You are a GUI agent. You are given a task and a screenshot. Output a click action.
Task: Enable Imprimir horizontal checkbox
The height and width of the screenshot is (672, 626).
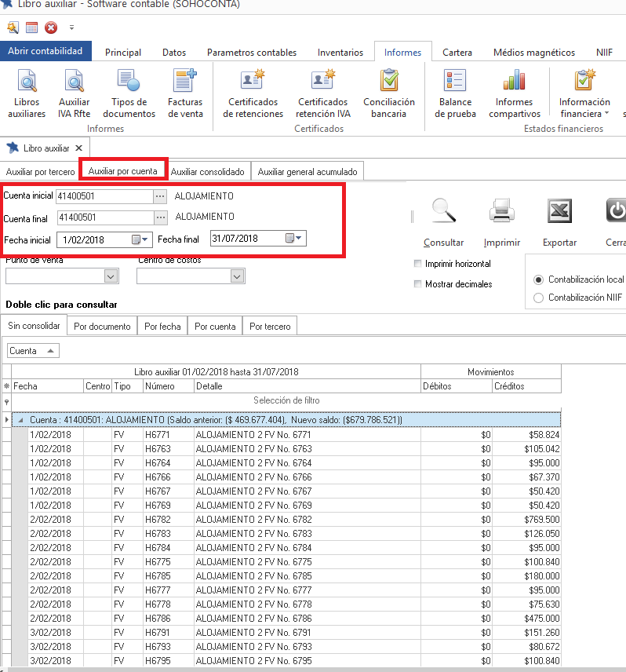[418, 264]
